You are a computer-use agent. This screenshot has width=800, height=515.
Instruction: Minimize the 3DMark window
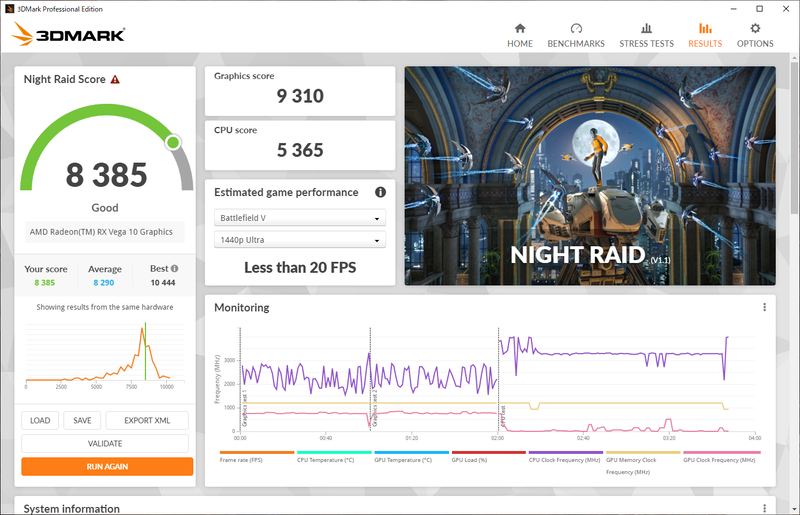click(x=733, y=9)
